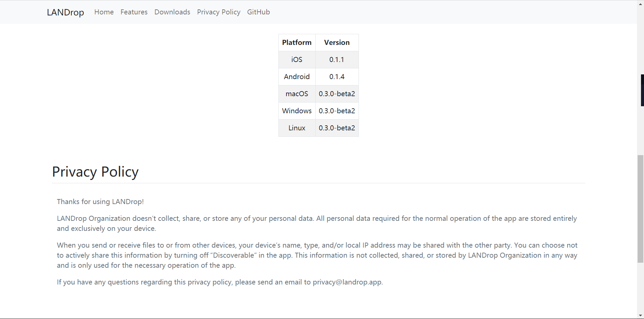644x319 pixels.
Task: Click the LANDrop brand logo link
Action: pyautogui.click(x=65, y=12)
